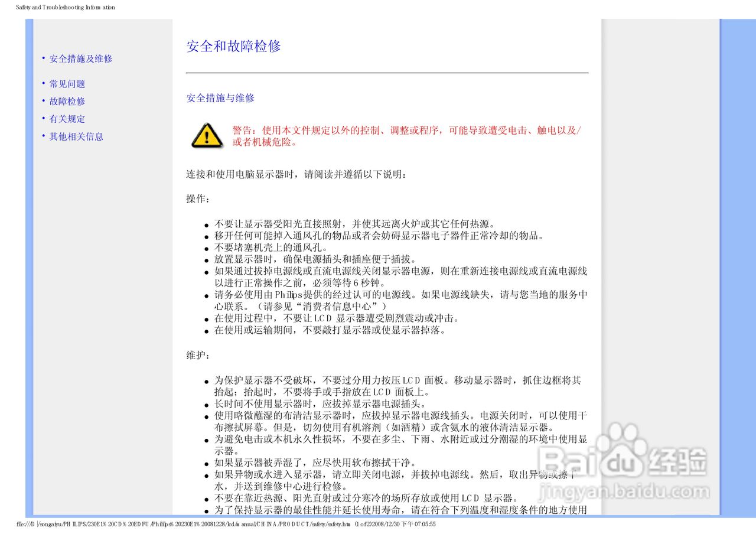Click the line about 在使用或运输期间，不要敲打显示器
Image resolution: width=756 pixels, height=534 pixels.
coord(330,330)
